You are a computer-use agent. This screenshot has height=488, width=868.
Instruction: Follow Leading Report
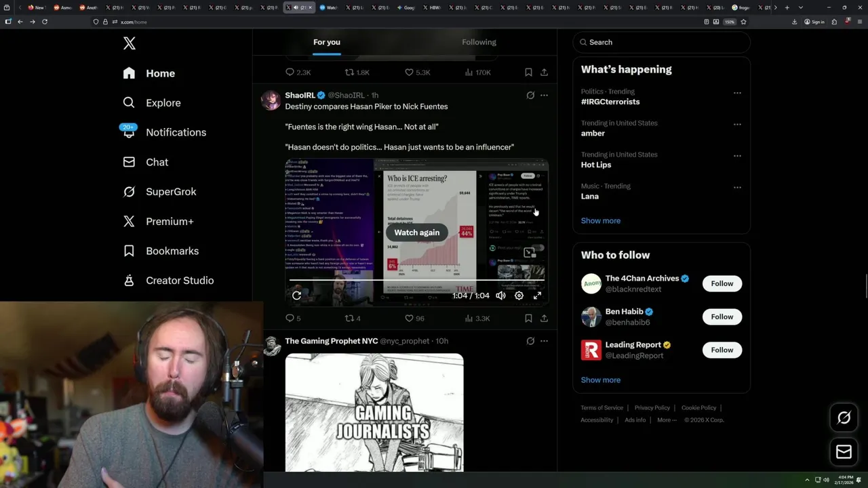pyautogui.click(x=722, y=350)
